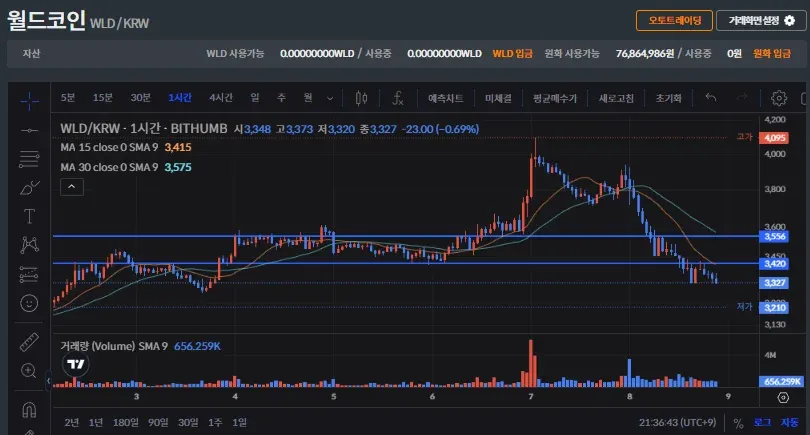Redo the chart action
Screen dimensions: 810x435
coord(742,97)
